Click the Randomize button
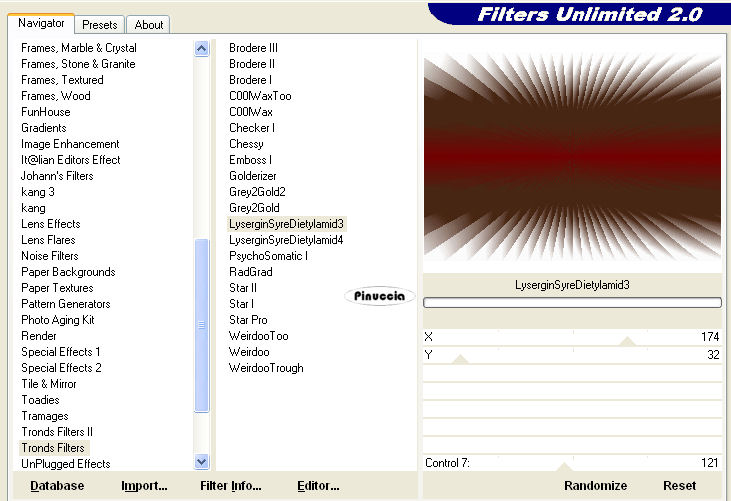Screen dimensions: 731x501 pyautogui.click(x=595, y=486)
